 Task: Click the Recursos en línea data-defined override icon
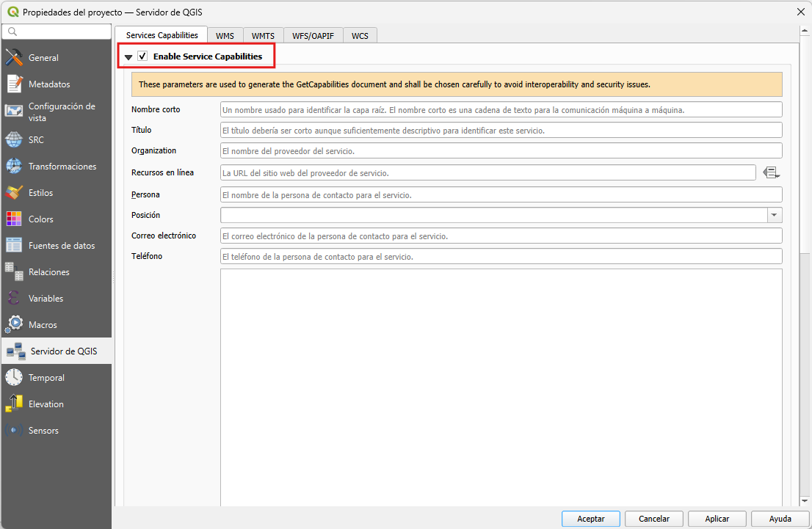pos(771,172)
